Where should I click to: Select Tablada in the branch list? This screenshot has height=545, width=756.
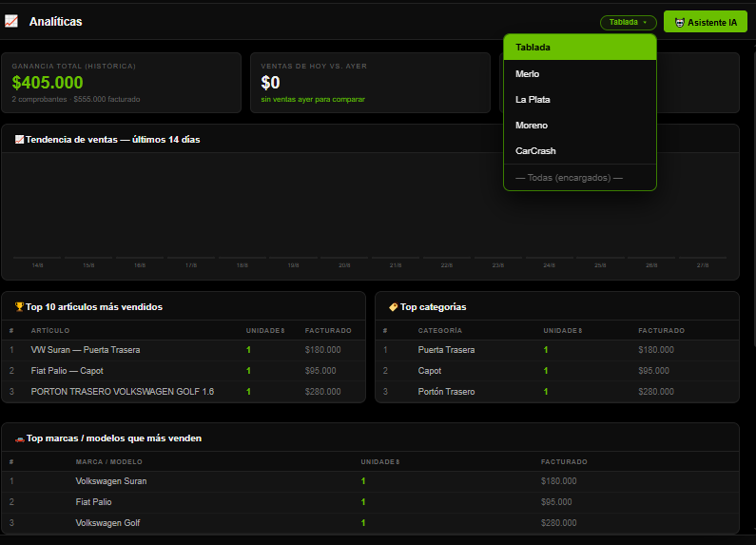tap(580, 48)
